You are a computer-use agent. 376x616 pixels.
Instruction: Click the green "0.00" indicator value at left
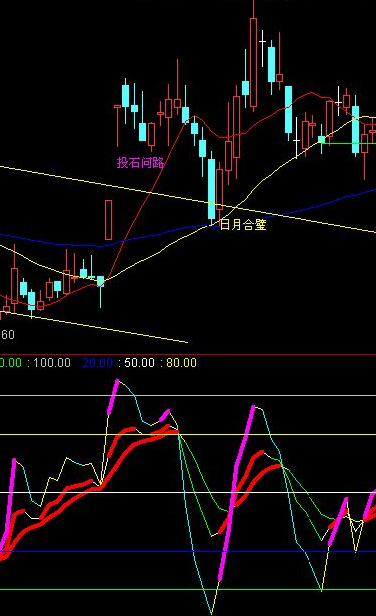pyautogui.click(x=11, y=362)
